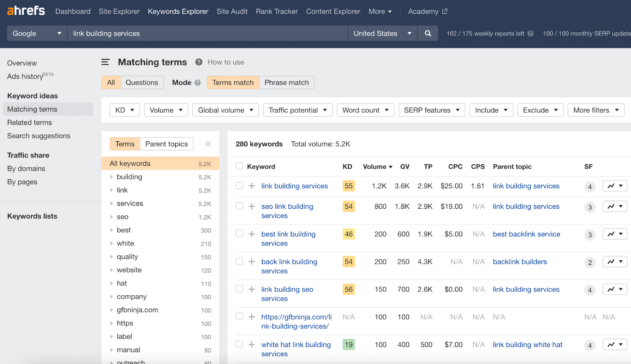
Task: Click the Mode help question icon
Action: point(198,83)
